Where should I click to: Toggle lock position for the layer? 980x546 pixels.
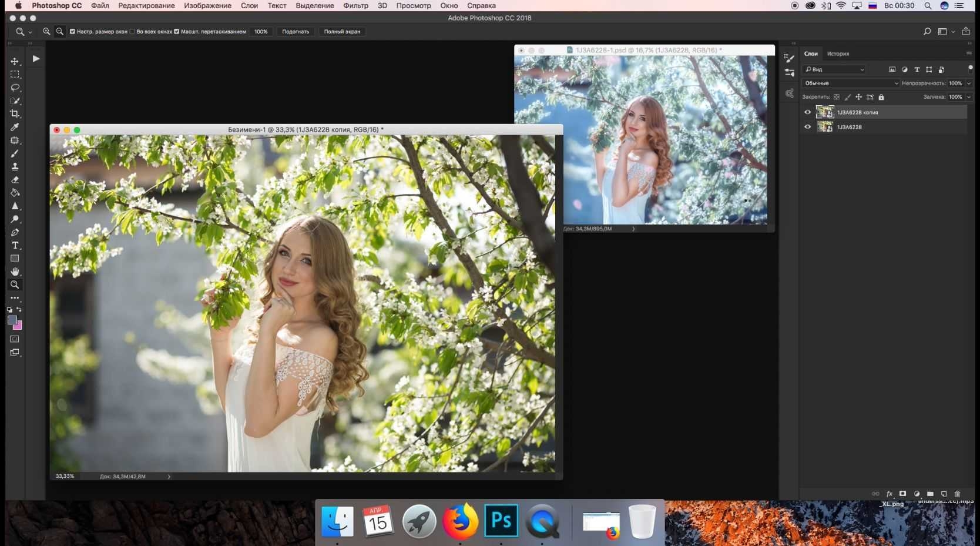coord(858,97)
